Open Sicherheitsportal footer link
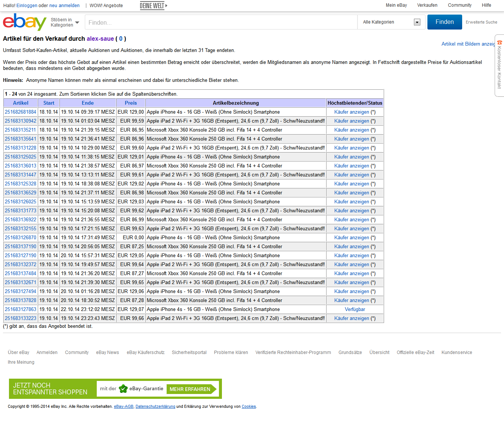This screenshot has width=504, height=428. 189,352
